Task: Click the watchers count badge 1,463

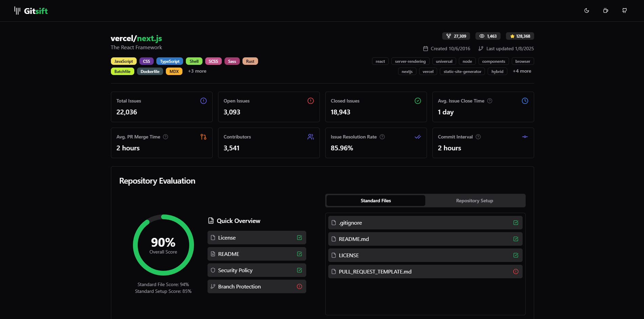Action: 488,36
